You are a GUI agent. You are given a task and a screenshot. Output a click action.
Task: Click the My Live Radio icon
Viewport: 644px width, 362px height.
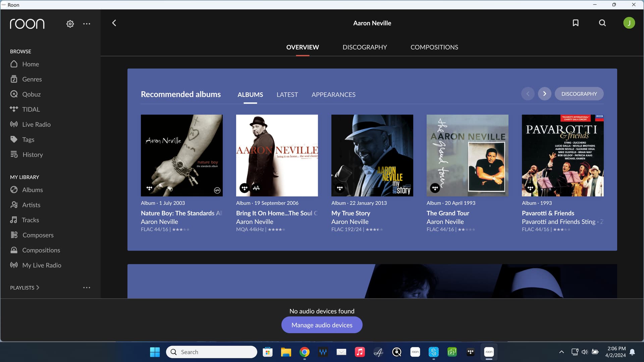coord(14,265)
